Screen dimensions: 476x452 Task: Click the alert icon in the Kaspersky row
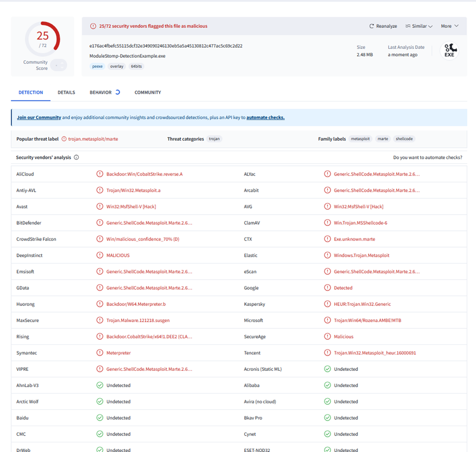click(327, 304)
